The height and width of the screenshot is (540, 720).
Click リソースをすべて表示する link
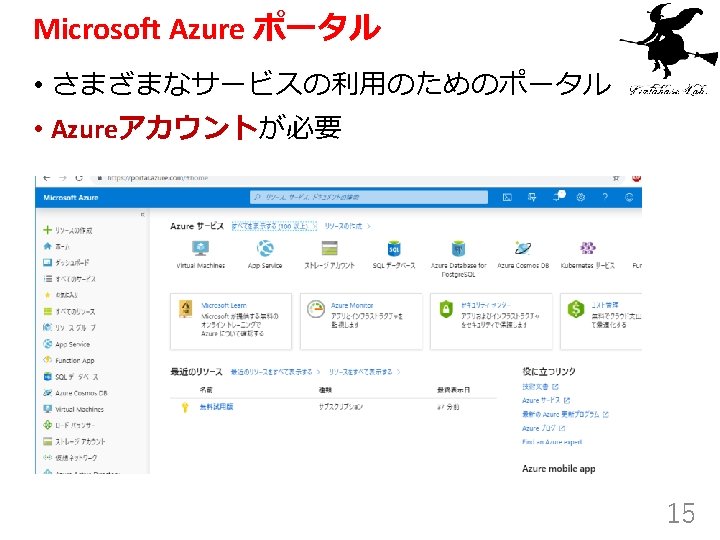click(x=364, y=371)
